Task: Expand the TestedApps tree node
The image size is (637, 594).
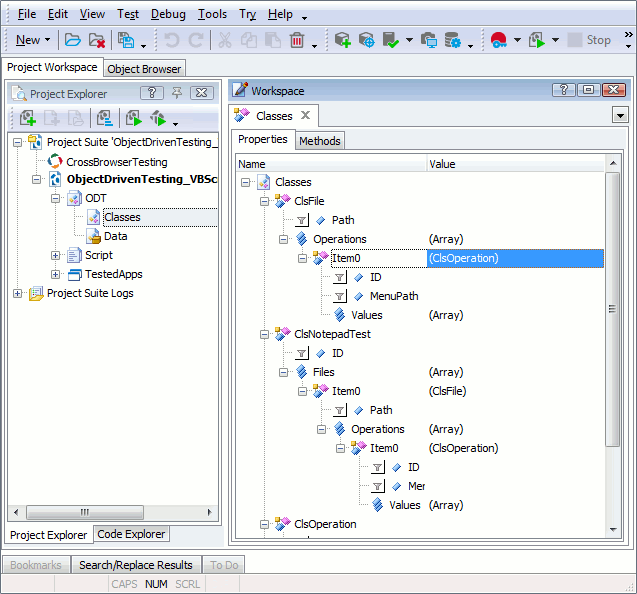Action: (x=56, y=274)
